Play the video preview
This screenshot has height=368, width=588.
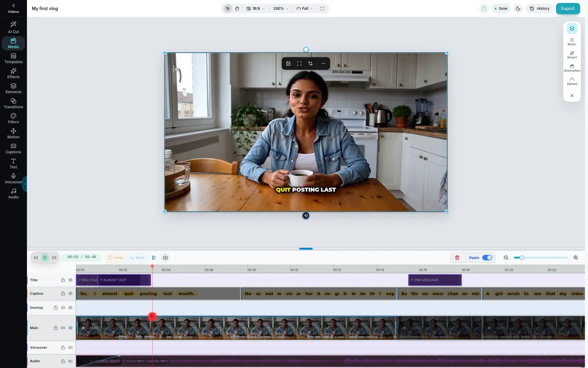[x=45, y=258]
